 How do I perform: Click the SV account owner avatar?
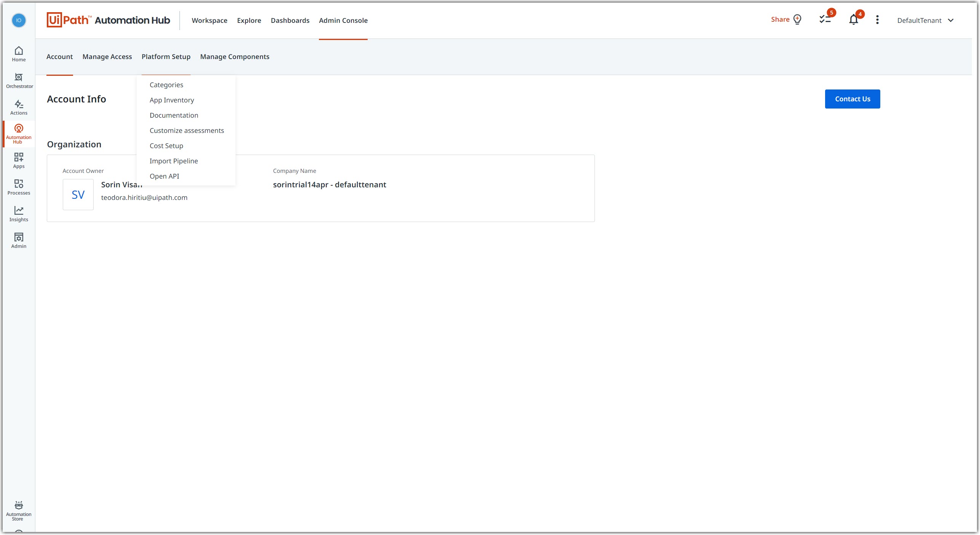coord(78,195)
